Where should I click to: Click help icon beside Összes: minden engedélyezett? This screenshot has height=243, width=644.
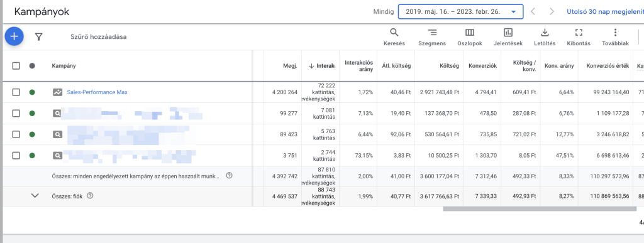(x=229, y=175)
